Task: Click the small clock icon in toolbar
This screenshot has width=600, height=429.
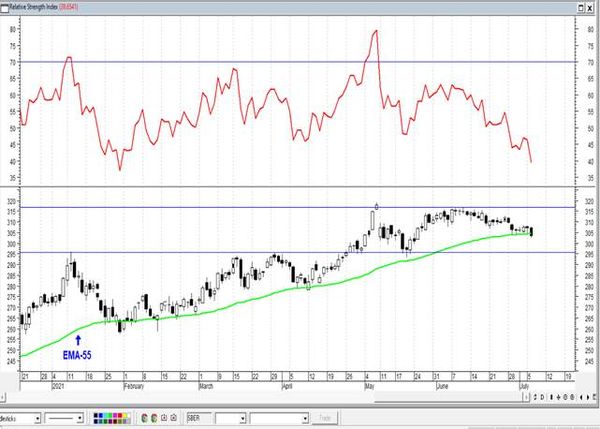Action: pos(165,418)
